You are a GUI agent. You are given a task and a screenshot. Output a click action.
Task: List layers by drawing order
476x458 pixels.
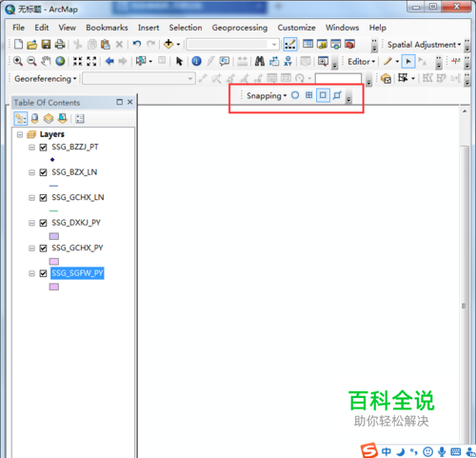[21, 119]
